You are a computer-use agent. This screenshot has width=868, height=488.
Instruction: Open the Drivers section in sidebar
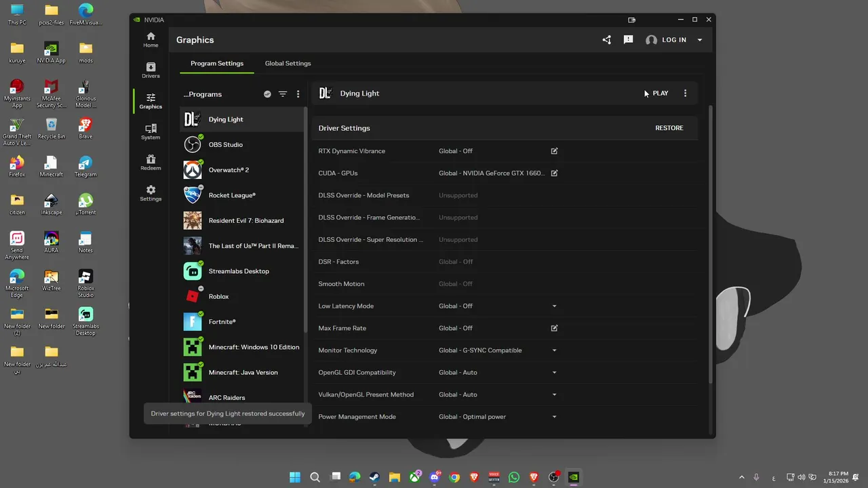(x=151, y=70)
